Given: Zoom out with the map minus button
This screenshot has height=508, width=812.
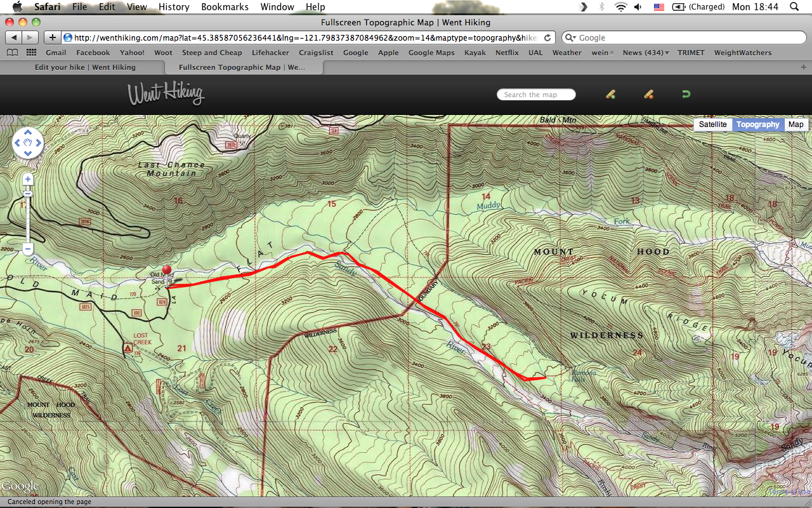Looking at the screenshot, I should [28, 248].
